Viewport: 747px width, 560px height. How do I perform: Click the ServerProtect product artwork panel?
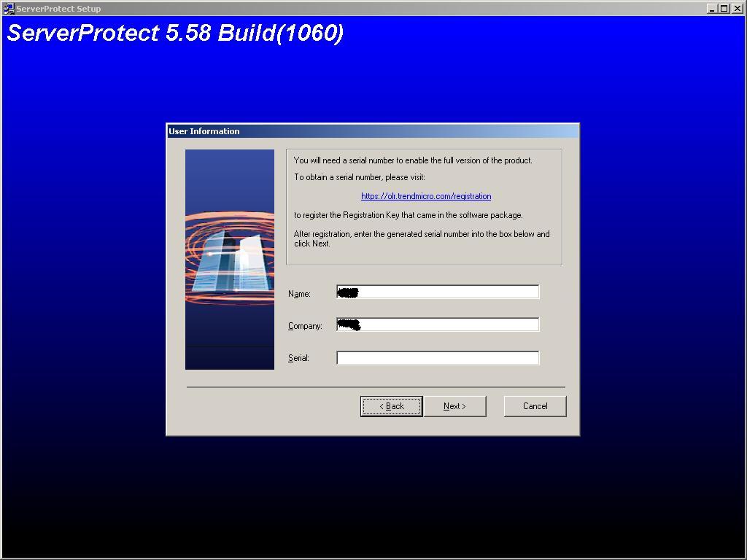coord(229,259)
